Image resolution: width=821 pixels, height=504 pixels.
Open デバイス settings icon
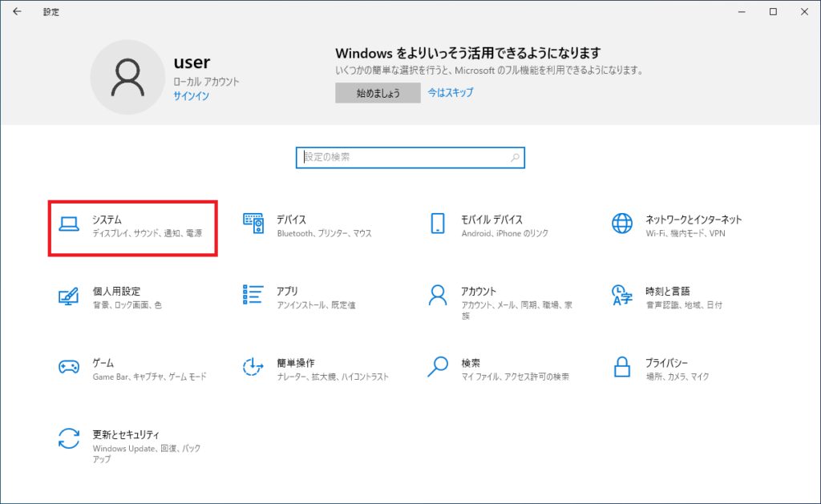(x=253, y=224)
